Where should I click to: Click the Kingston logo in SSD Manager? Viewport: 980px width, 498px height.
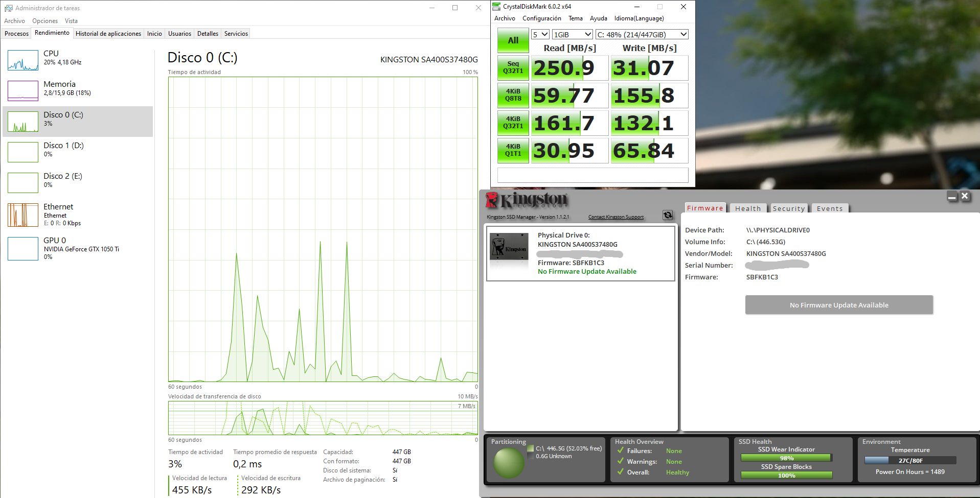click(527, 200)
